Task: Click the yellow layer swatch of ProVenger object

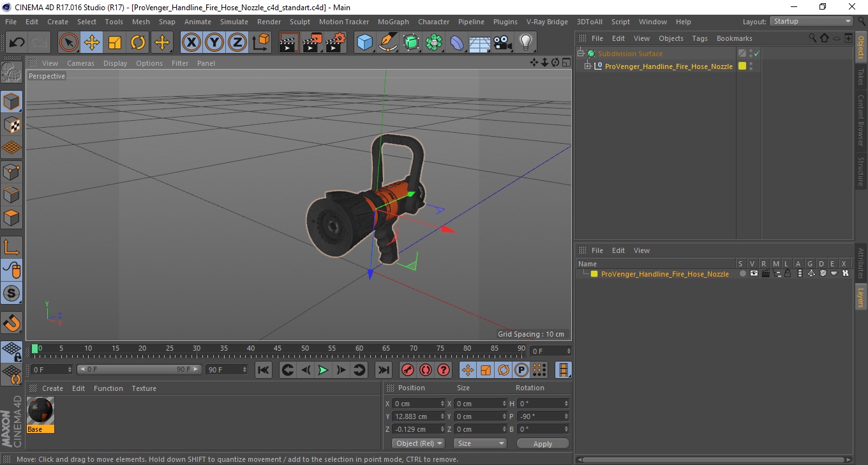Action: click(742, 66)
